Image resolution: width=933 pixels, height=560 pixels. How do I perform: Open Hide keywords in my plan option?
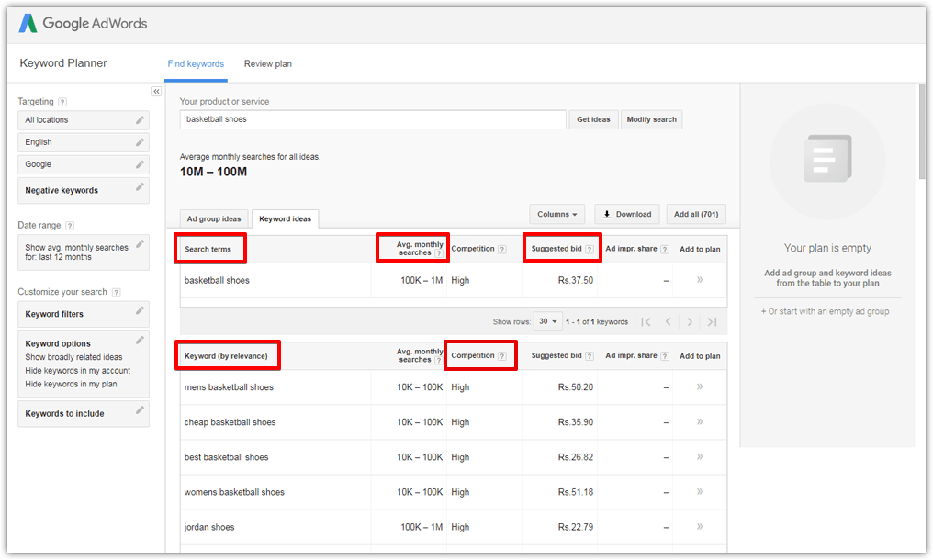[71, 385]
